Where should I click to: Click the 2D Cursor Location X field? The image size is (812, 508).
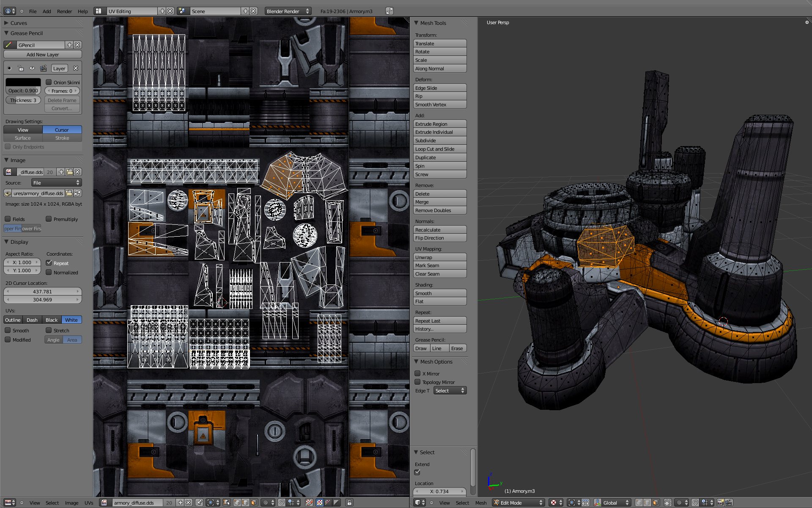click(42, 291)
